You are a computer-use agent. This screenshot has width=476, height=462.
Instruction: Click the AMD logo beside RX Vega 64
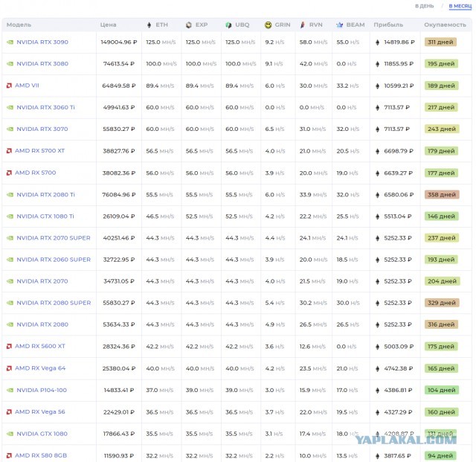tap(9, 368)
